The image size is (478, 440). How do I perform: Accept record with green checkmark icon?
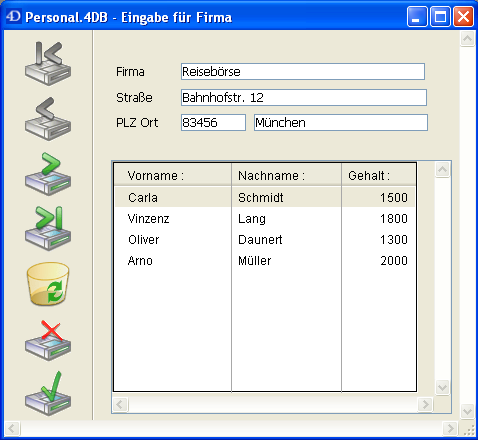point(48,393)
